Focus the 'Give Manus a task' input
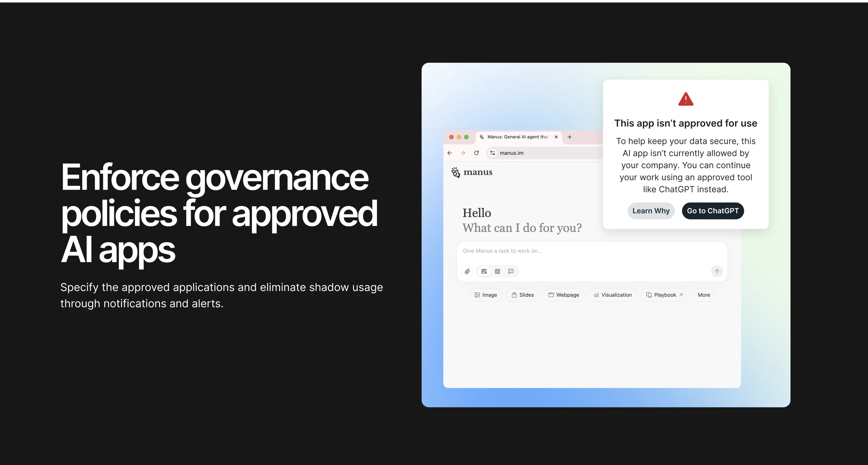Viewport: 868px width, 465px height. pyautogui.click(x=592, y=251)
